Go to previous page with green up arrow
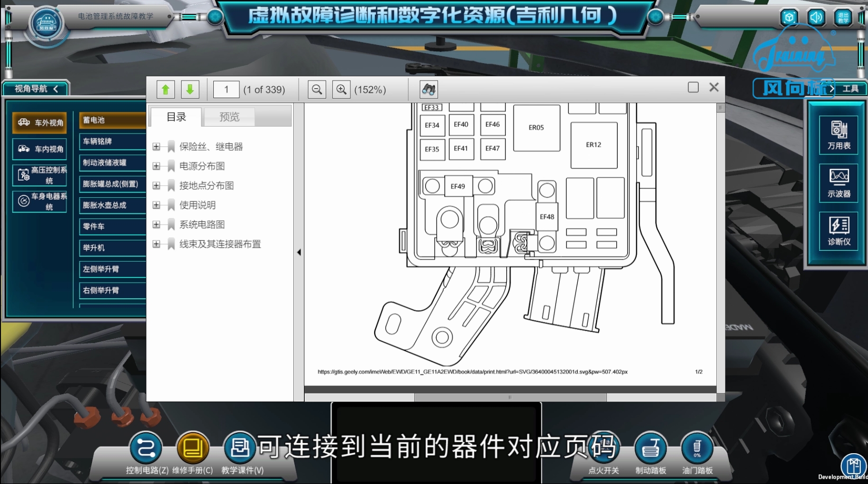This screenshot has width=868, height=484. 165,89
